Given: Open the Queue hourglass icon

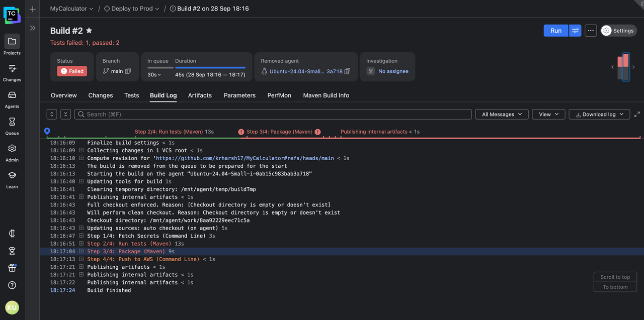Looking at the screenshot, I should pyautogui.click(x=12, y=122).
